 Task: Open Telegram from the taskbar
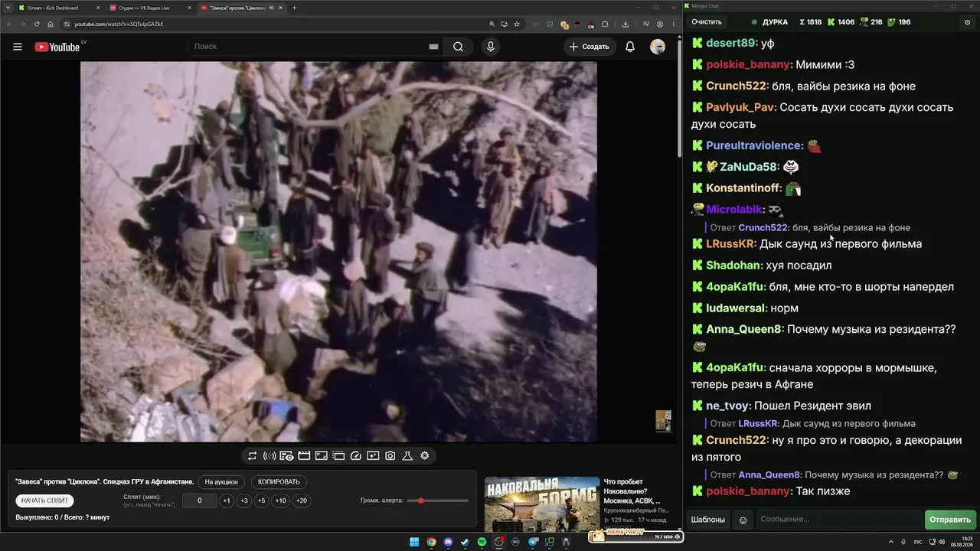533,542
